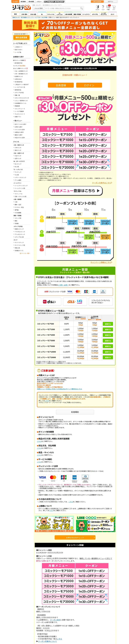Click 登録する for コミックシーモア20000
Screen dimensions: 129x644
tap(108, 358)
